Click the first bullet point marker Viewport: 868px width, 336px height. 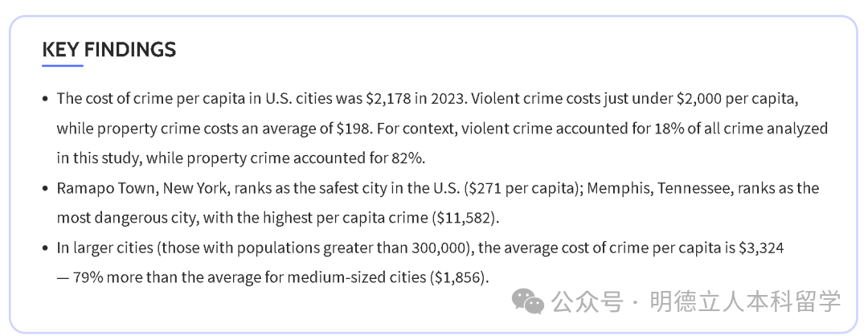coord(45,98)
